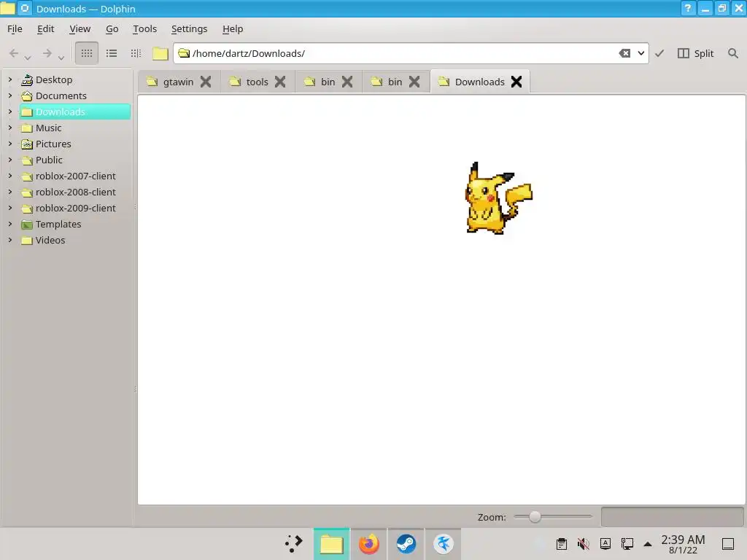
Task: Select Templates in the folders panel
Action: click(x=51, y=224)
